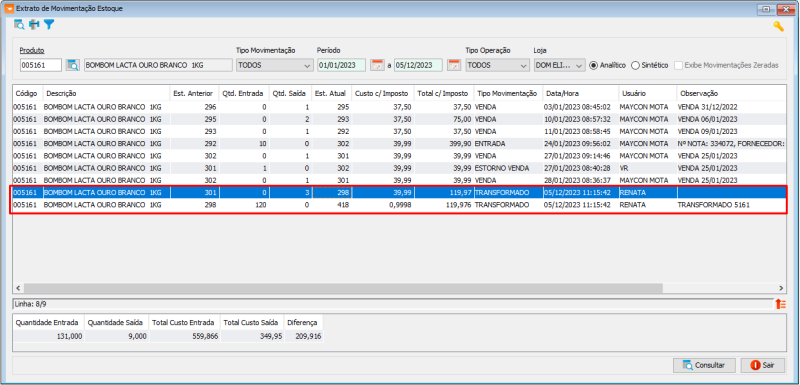
Task: Click the Quantidade Entrada value 131,000
Action: [49, 337]
